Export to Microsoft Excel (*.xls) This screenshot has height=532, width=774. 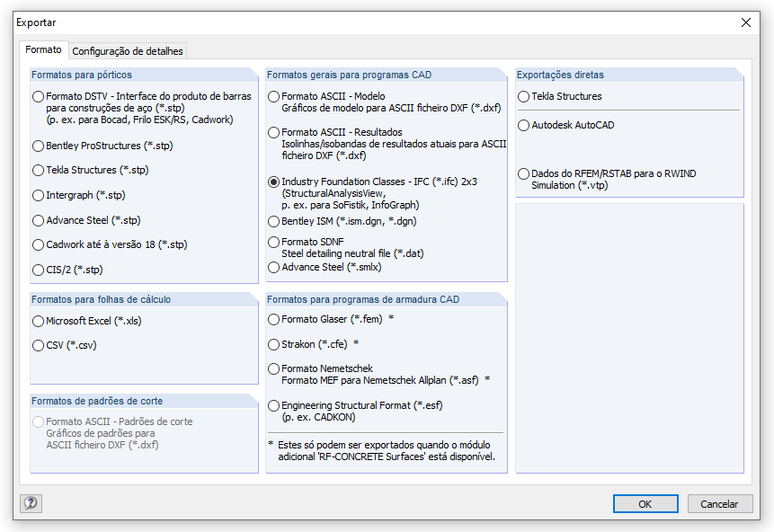(39, 320)
